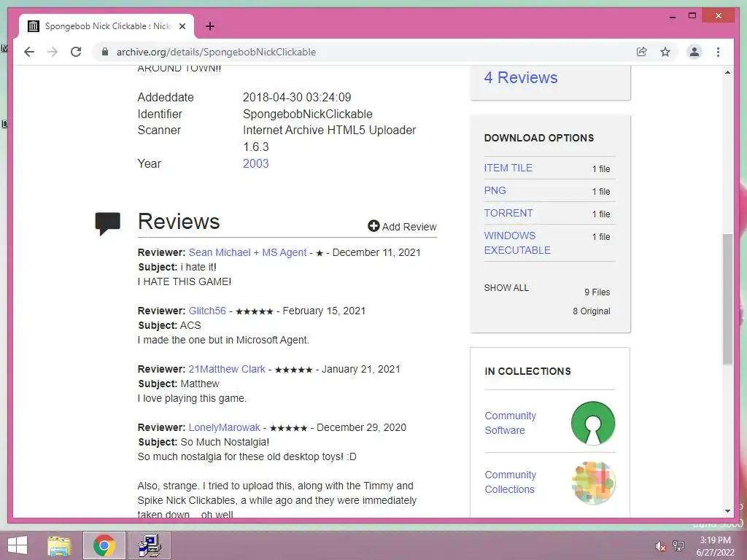Click the IN COLLECTIONS heading

(527, 371)
